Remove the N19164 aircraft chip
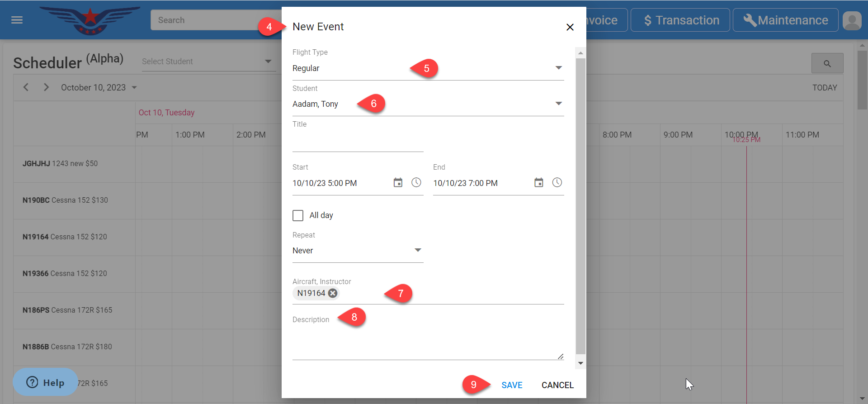Image resolution: width=868 pixels, height=404 pixels. coord(333,293)
